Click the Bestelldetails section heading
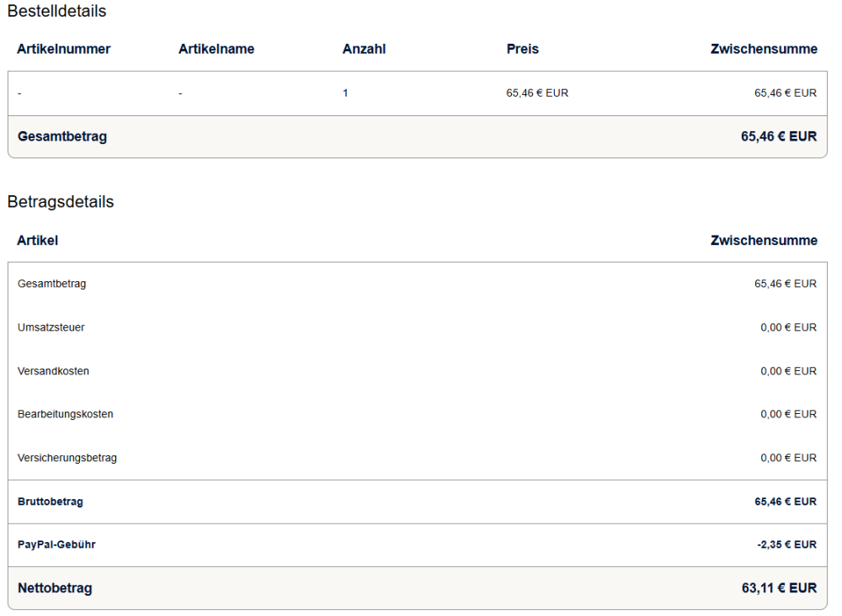The width and height of the screenshot is (842, 616). [56, 12]
